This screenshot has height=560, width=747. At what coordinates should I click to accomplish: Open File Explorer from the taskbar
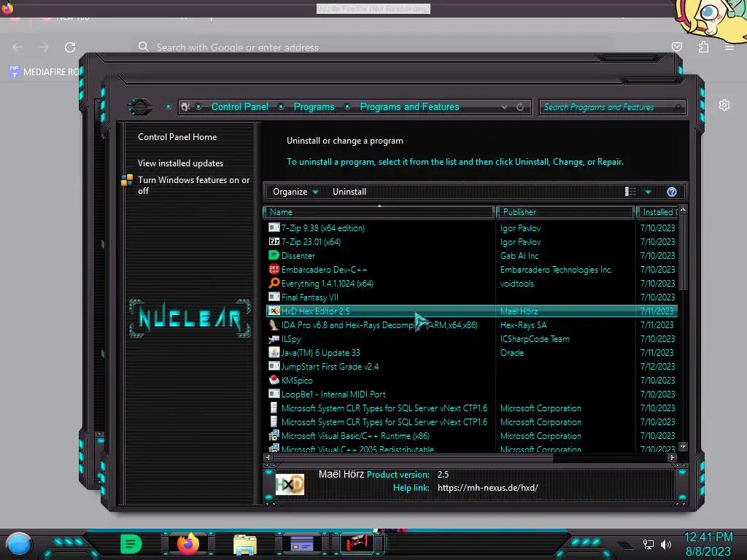point(245,545)
